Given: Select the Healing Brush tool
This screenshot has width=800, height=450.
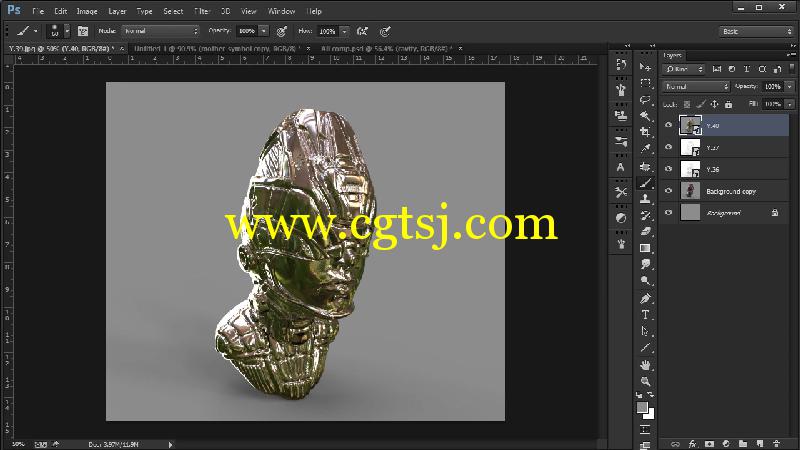Looking at the screenshot, I should click(645, 166).
